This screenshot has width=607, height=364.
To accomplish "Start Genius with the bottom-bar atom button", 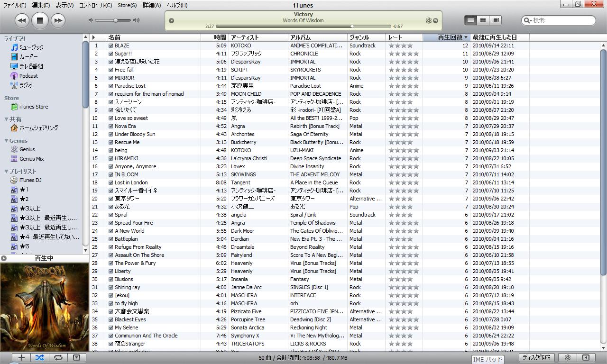I will point(567,358).
